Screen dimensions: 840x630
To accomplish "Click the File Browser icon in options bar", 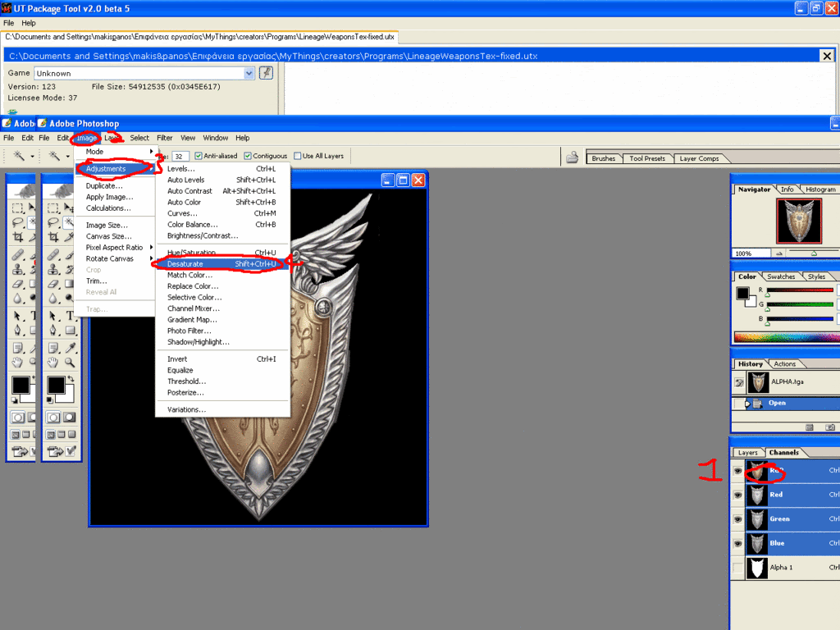I will coord(573,157).
